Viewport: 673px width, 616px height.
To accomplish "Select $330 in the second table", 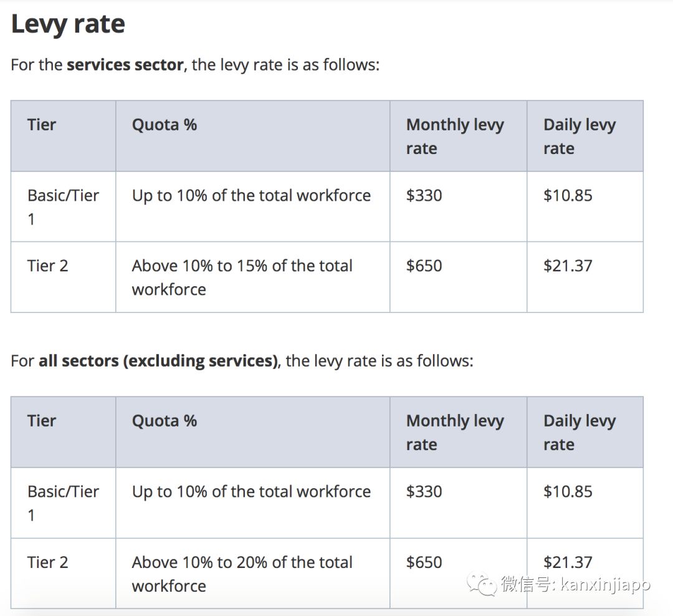I will (x=424, y=491).
